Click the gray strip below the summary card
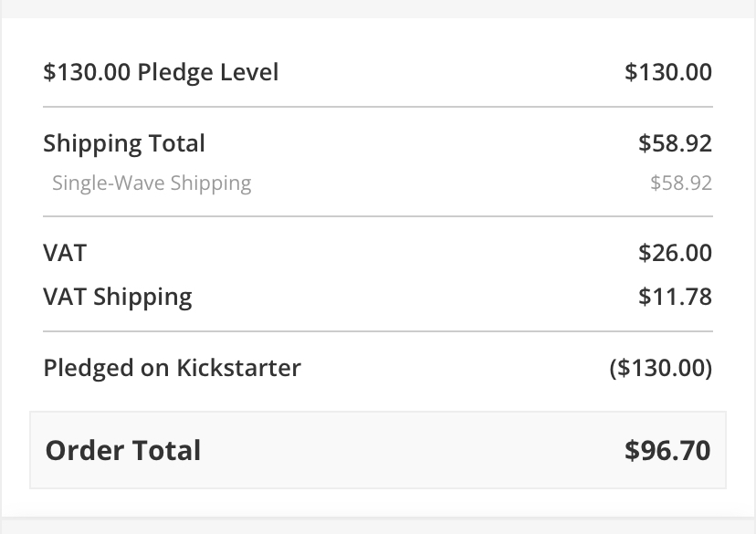Screen dimensions: 756x534 (x=378, y=527)
